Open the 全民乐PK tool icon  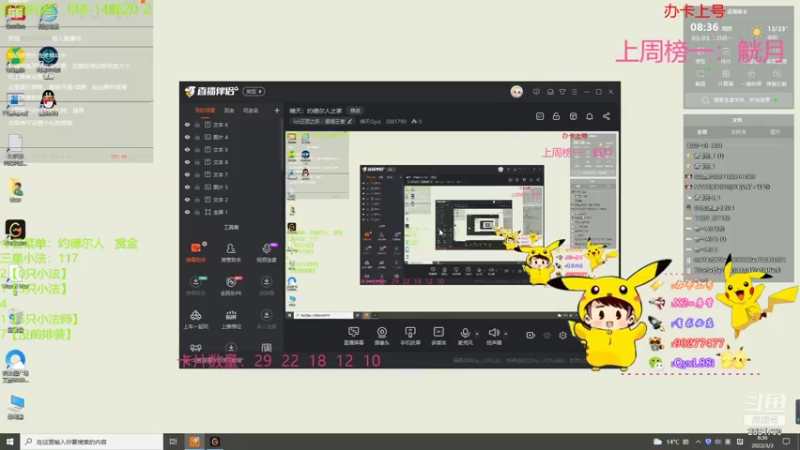[231, 286]
